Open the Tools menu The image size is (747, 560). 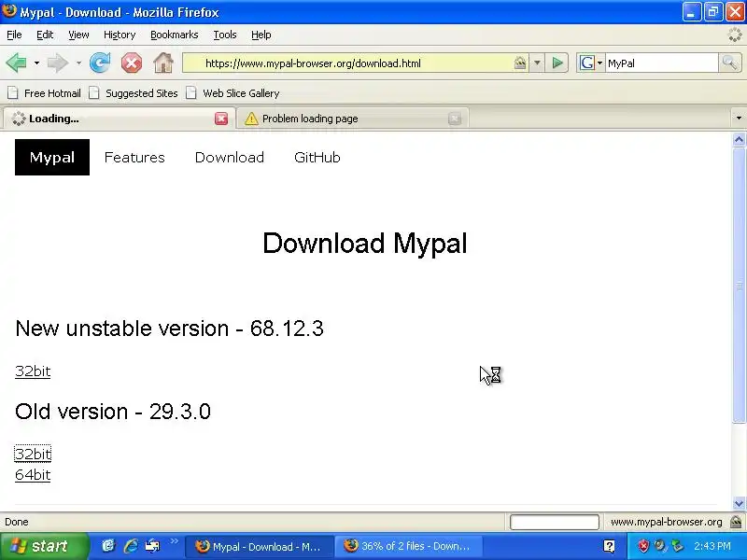click(x=225, y=35)
